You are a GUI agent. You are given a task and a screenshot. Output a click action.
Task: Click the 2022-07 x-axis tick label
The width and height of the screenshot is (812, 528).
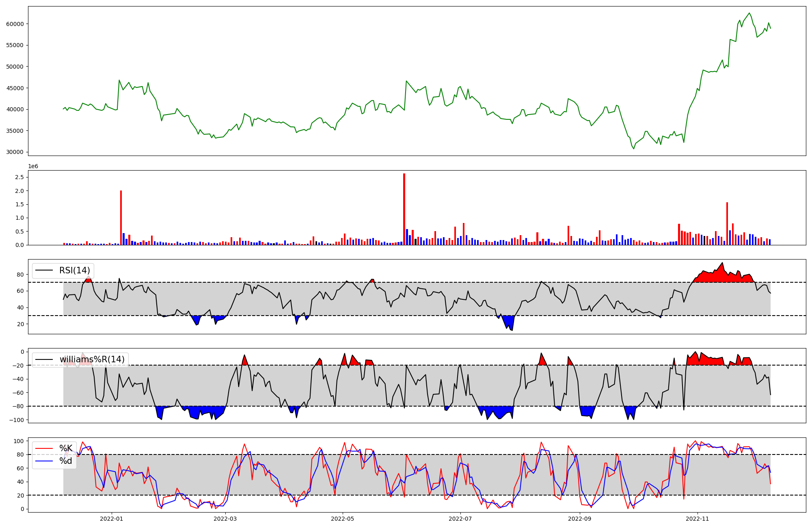(x=460, y=519)
